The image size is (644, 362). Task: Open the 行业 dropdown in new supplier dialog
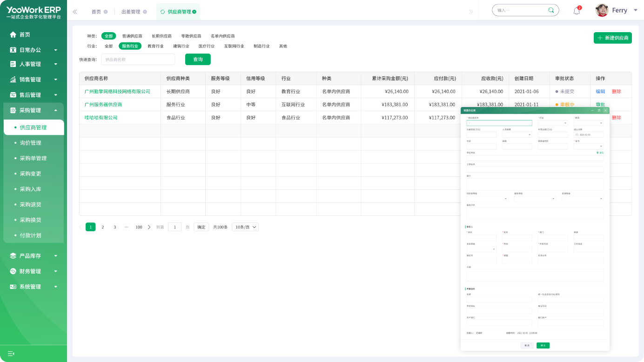coord(553,123)
